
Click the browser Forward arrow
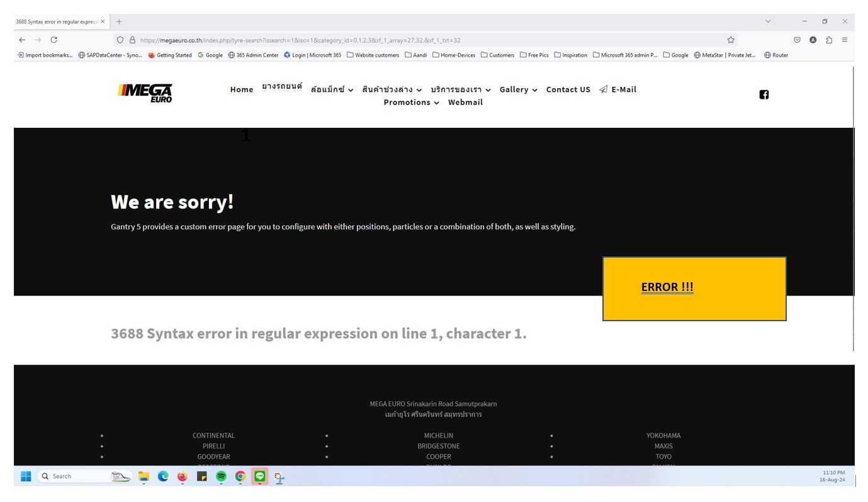38,40
